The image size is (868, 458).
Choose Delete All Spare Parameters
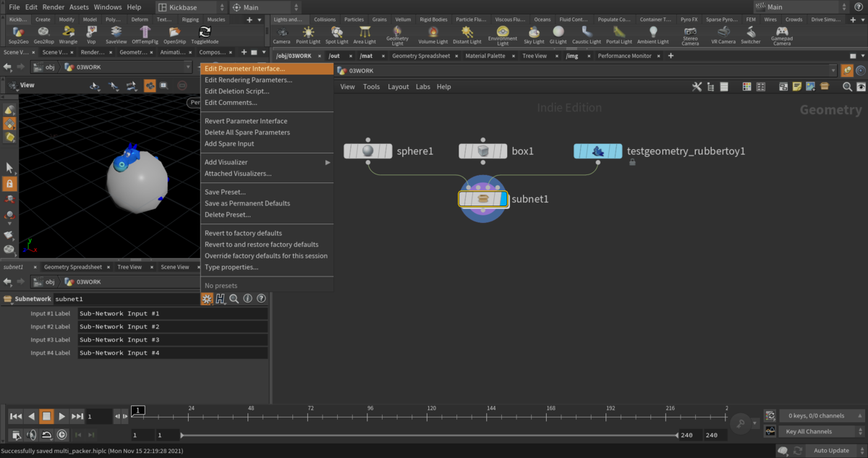[266, 132]
